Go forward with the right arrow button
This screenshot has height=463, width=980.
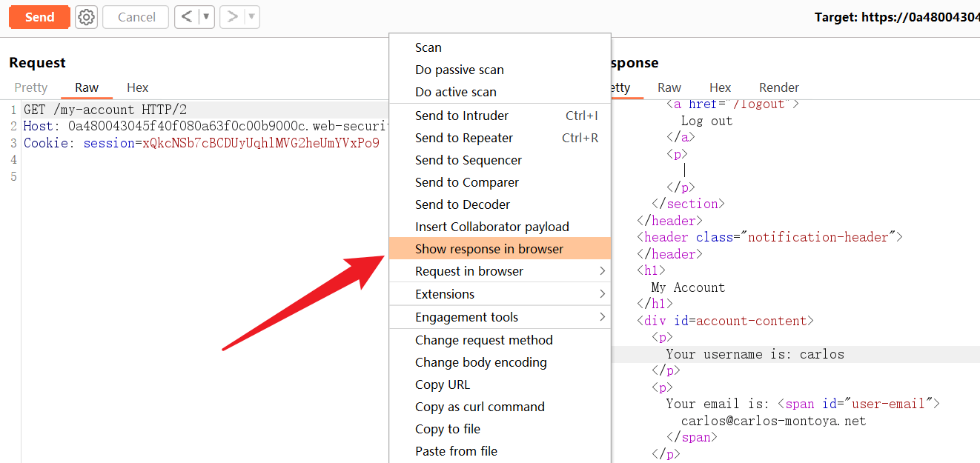tap(232, 17)
